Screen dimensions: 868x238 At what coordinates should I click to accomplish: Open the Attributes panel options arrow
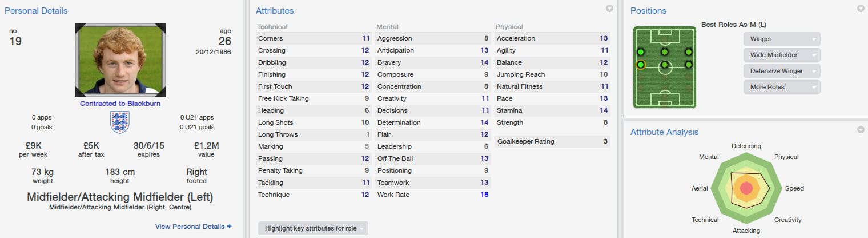pyautogui.click(x=609, y=9)
